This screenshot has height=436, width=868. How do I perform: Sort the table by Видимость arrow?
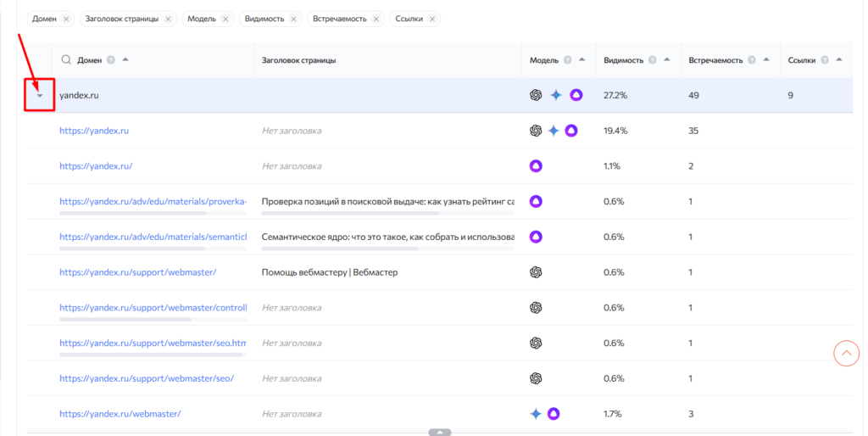(x=666, y=59)
